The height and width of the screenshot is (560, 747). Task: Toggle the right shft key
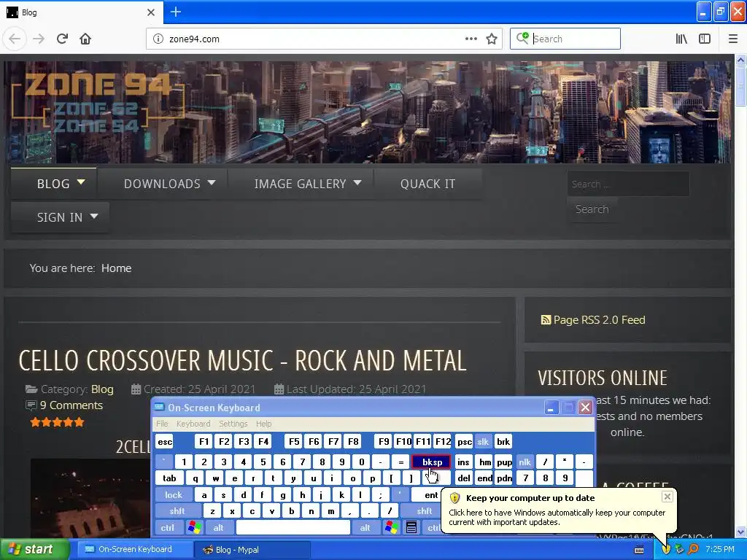pos(424,511)
